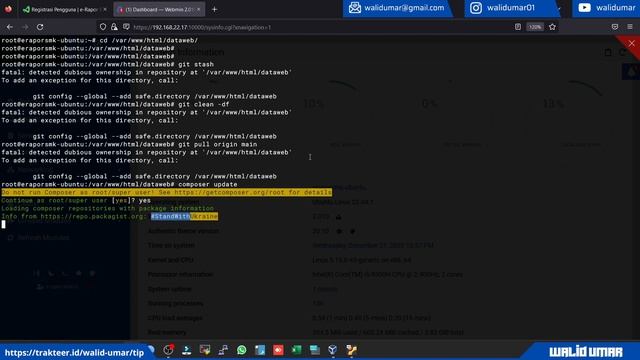
Task: Click the terminal cursor block on last line
Action: tap(4, 224)
